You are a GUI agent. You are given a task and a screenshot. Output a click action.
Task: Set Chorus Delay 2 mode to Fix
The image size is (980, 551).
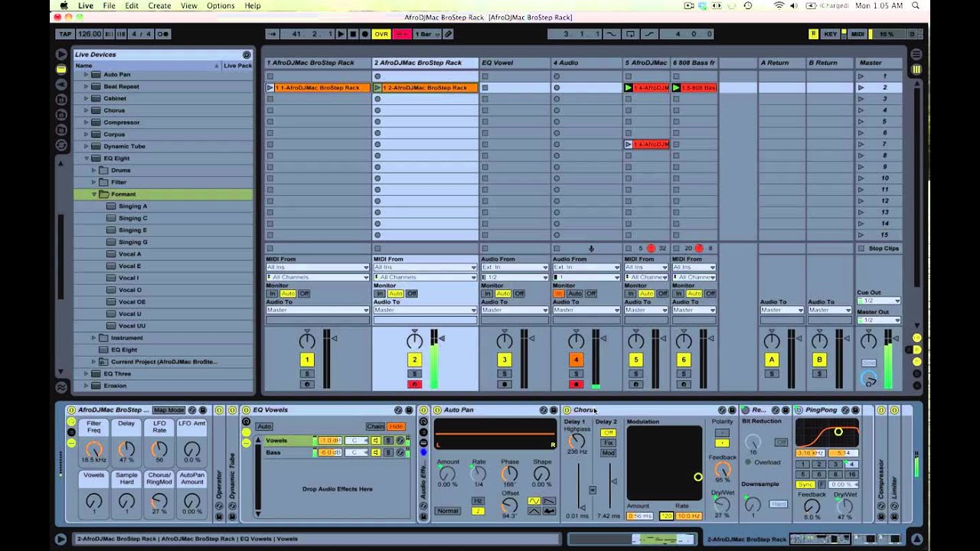pos(608,443)
